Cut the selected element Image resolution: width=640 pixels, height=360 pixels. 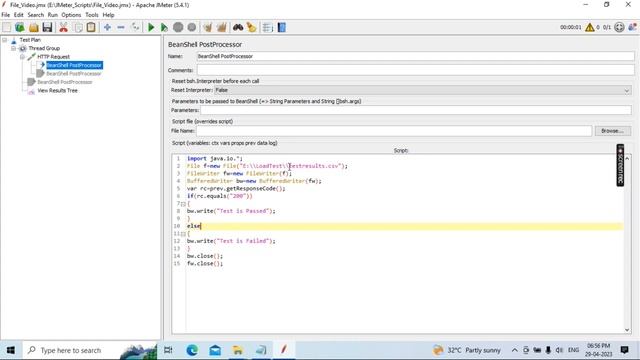click(x=63, y=27)
